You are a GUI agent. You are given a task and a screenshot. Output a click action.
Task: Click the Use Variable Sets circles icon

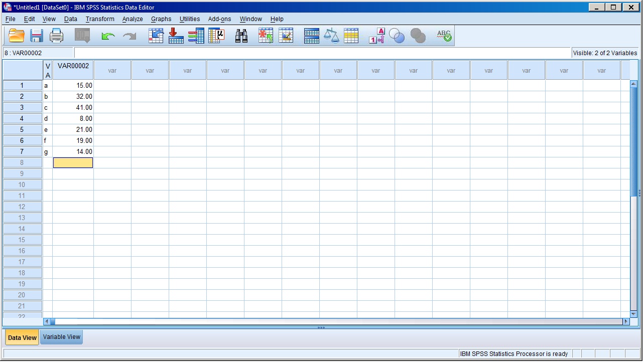pyautogui.click(x=397, y=36)
